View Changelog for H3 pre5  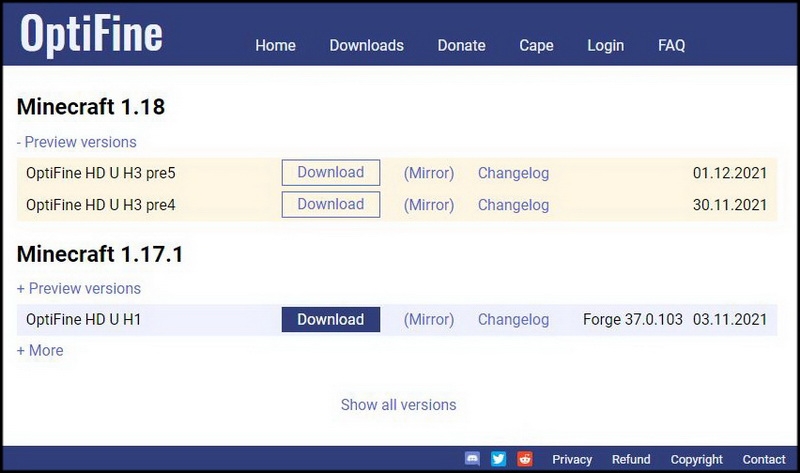click(513, 173)
